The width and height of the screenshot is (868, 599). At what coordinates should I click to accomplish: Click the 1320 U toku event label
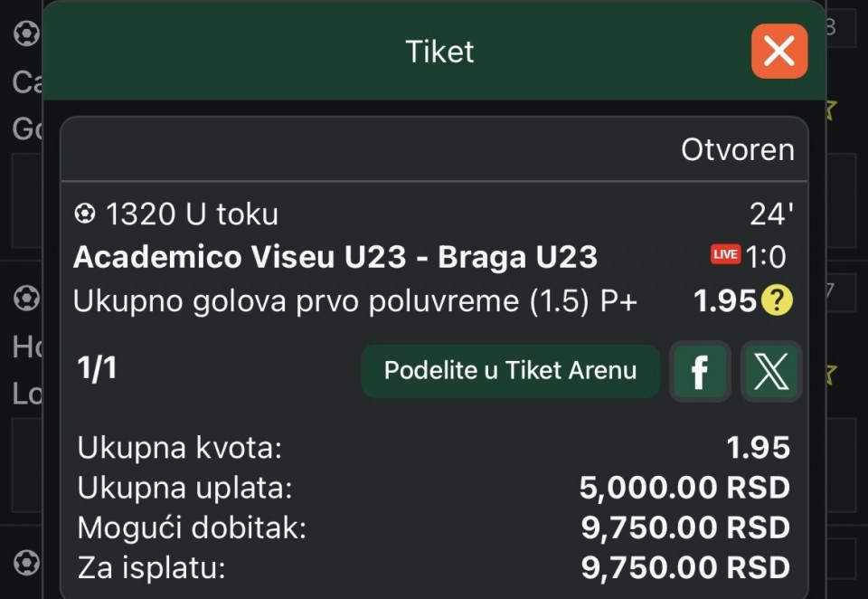(192, 214)
